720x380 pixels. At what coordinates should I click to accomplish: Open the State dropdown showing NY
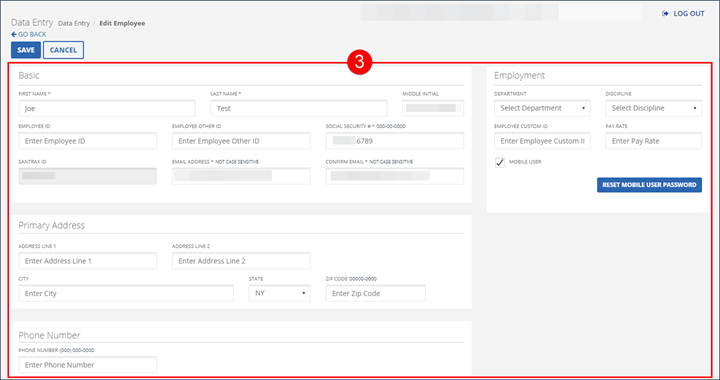pyautogui.click(x=280, y=293)
